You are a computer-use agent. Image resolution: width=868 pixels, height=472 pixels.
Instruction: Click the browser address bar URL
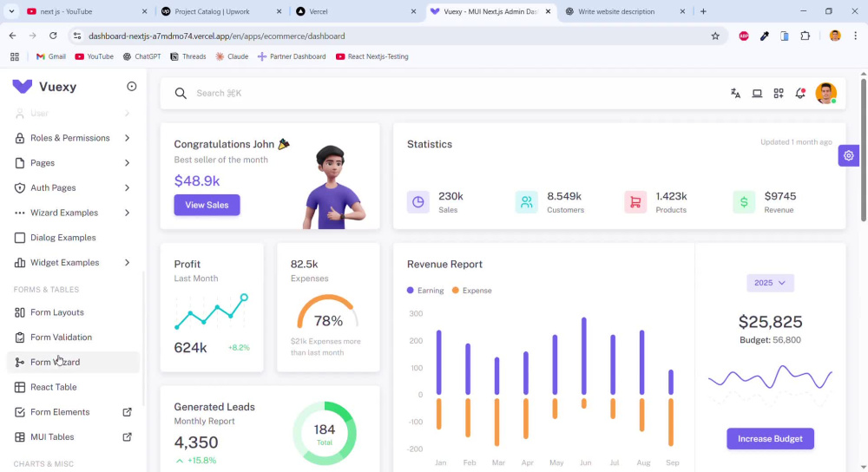coord(216,36)
